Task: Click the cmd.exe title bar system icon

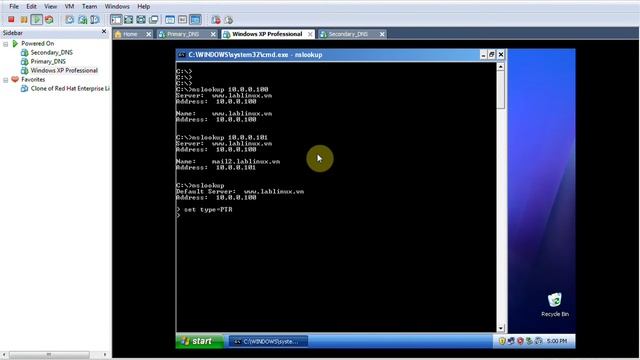Action: [182, 54]
